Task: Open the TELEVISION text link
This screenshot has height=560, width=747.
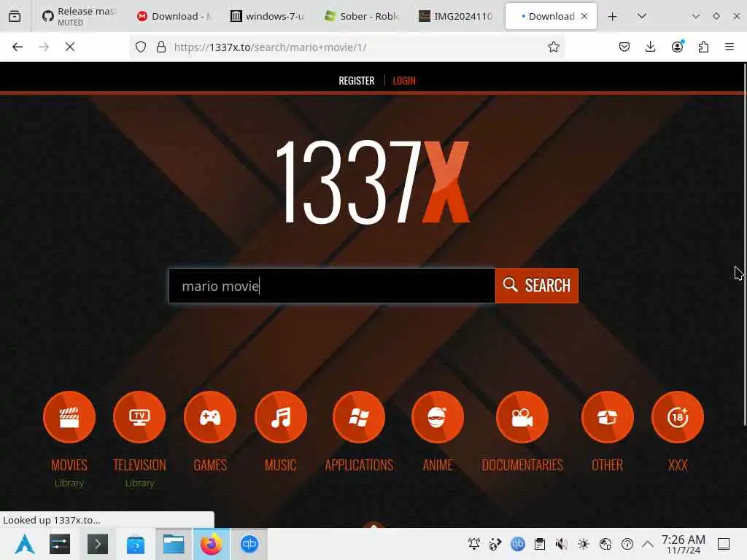Action: pos(139,464)
